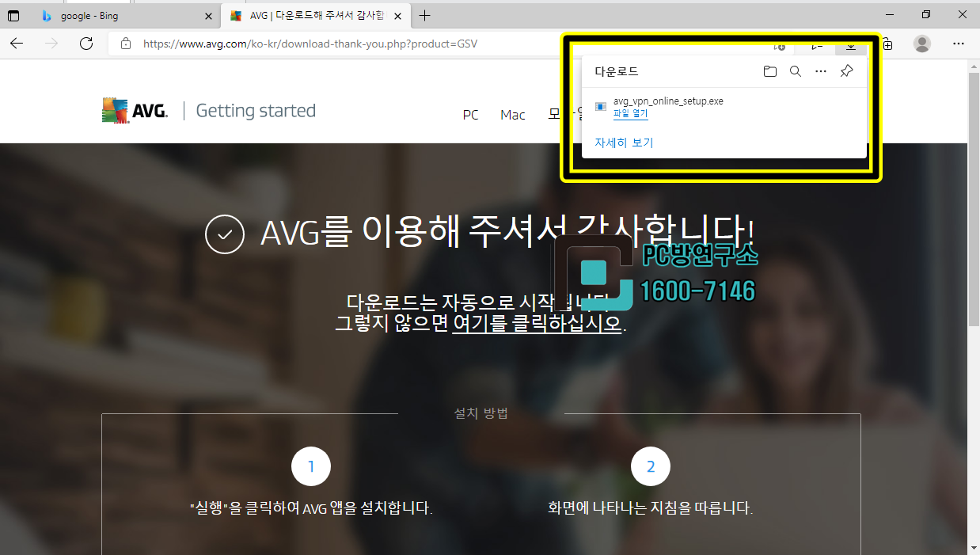Click the 여기를 클릭하십시오 download link
This screenshot has width=980, height=555.
(x=537, y=324)
